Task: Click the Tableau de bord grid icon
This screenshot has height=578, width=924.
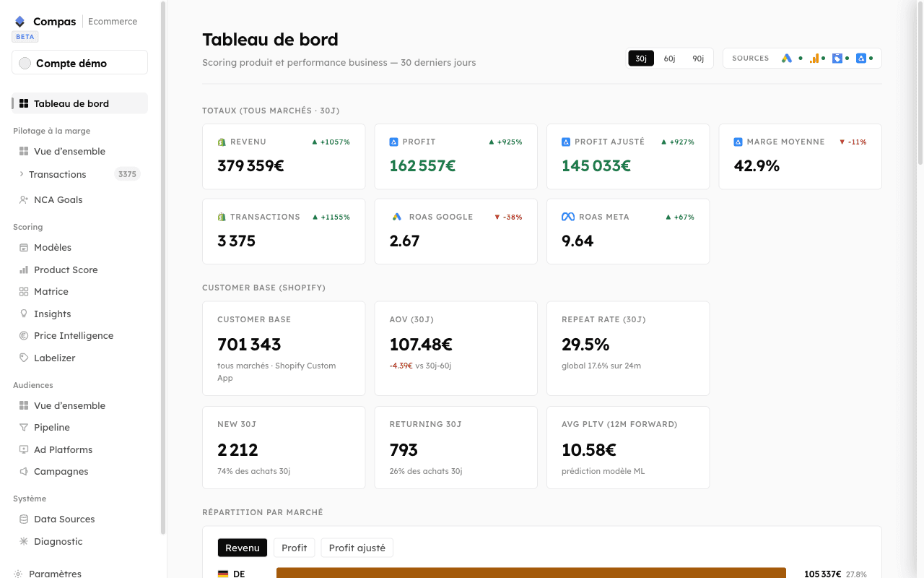Action: (x=24, y=103)
